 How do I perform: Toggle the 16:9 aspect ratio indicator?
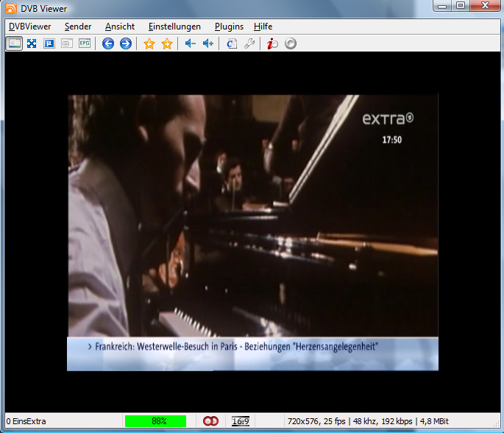[x=240, y=421]
